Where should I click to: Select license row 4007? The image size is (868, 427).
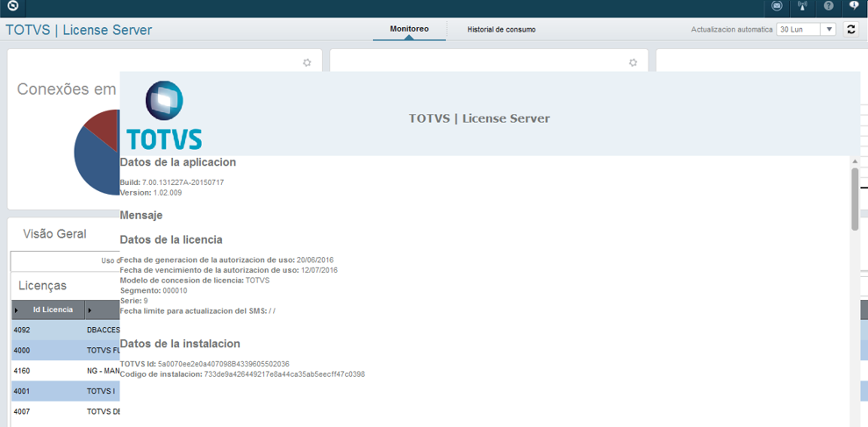pyautogui.click(x=65, y=411)
